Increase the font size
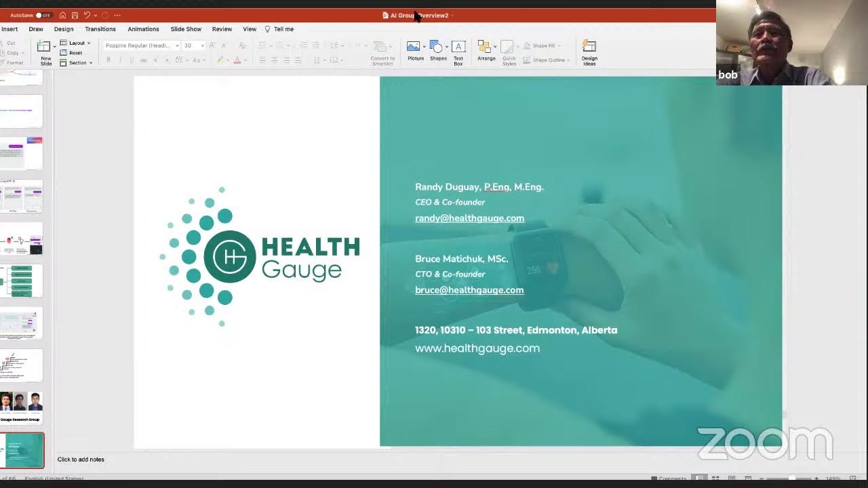Image resolution: width=868 pixels, height=488 pixels. click(x=212, y=45)
